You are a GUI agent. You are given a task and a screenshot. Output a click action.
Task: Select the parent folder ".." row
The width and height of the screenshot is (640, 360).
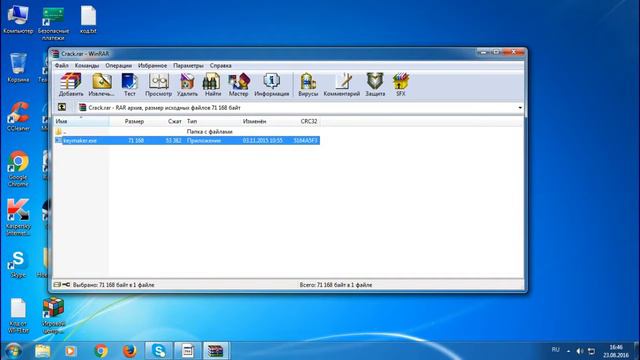point(187,131)
